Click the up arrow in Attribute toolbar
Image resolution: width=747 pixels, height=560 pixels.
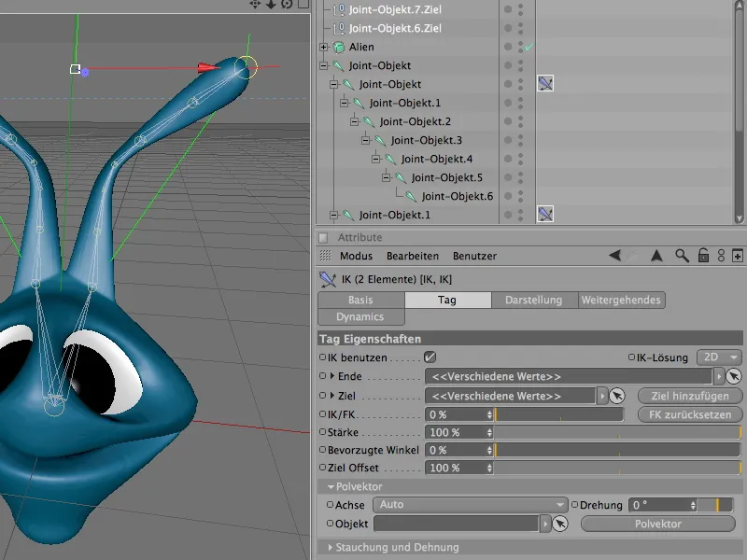pyautogui.click(x=656, y=256)
